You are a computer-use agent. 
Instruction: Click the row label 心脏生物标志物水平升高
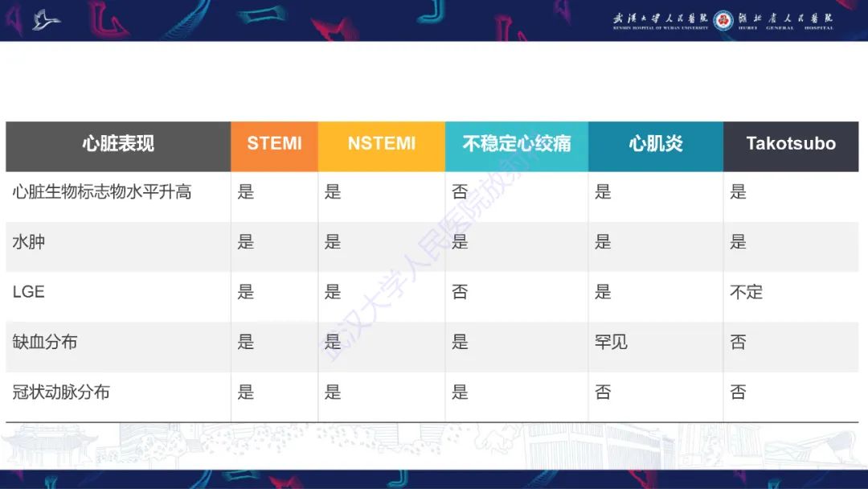[102, 191]
